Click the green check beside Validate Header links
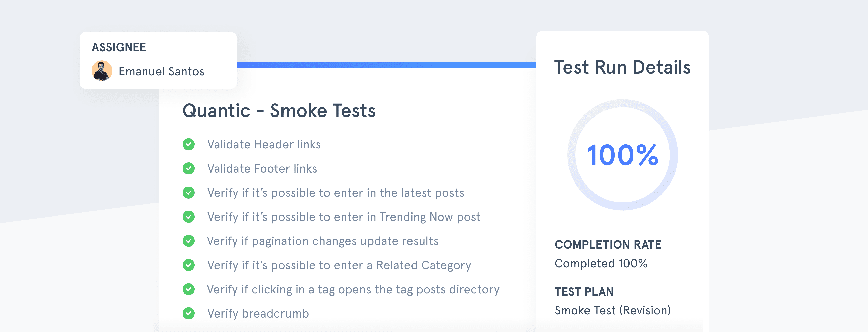The height and width of the screenshot is (332, 868). (x=189, y=144)
